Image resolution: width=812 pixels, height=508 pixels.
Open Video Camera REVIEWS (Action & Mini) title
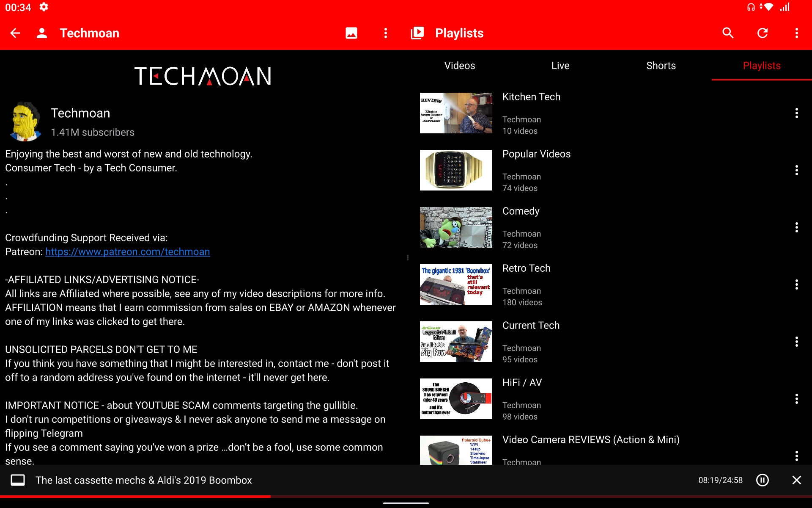tap(591, 440)
